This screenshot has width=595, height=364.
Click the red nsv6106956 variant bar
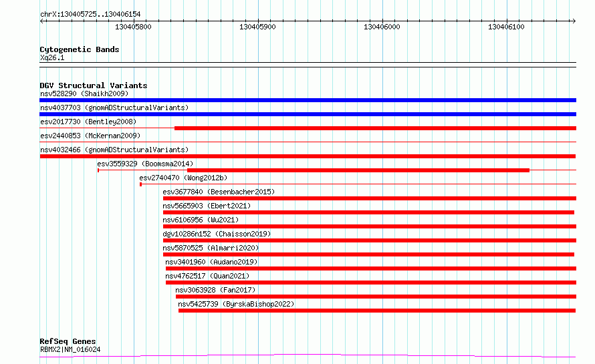(370, 226)
